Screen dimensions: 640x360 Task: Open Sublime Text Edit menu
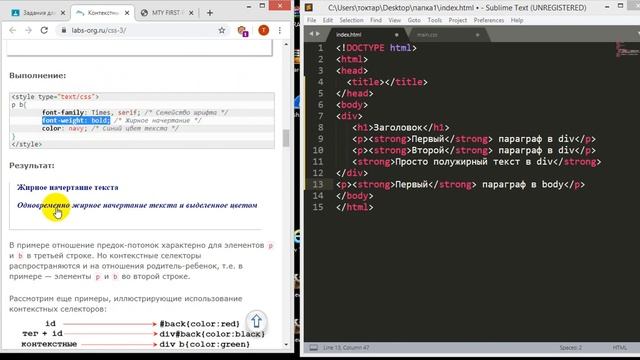click(x=328, y=20)
